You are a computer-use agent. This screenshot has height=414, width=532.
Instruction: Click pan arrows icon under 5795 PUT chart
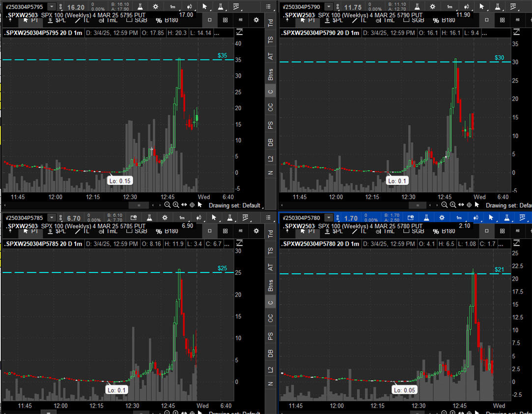[184, 205]
